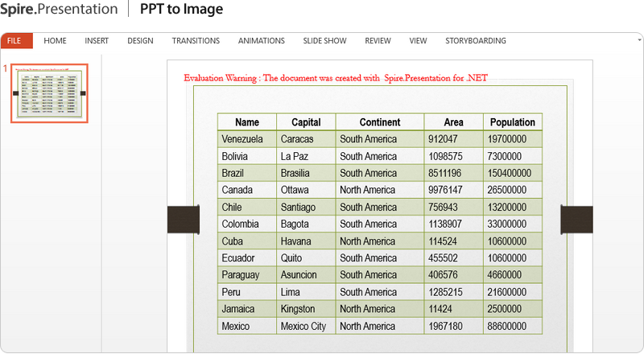The height and width of the screenshot is (354, 644).
Task: Click the Continent column header cell
Action: click(379, 122)
